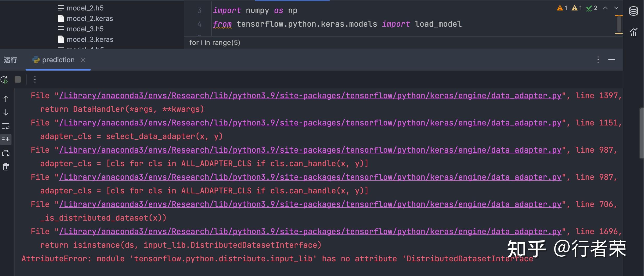Print the console output
Viewport: 644px width, 276px height.
pyautogui.click(x=6, y=153)
